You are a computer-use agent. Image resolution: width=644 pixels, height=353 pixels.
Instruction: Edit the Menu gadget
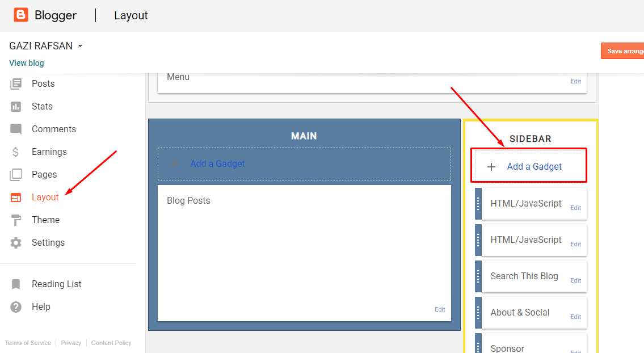(575, 81)
